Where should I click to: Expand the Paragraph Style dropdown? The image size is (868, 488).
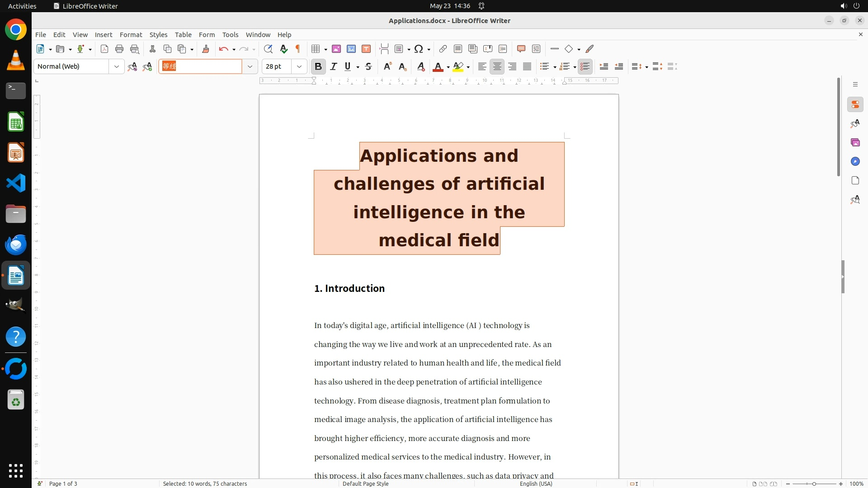point(117,66)
